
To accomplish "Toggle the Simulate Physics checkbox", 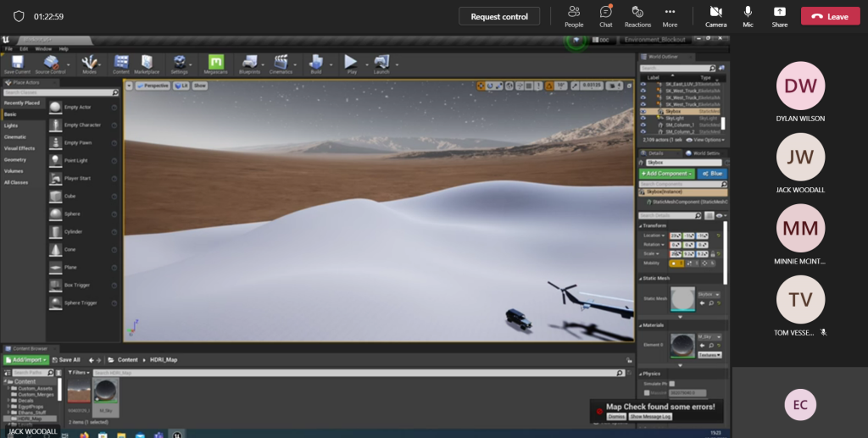I will click(x=672, y=384).
